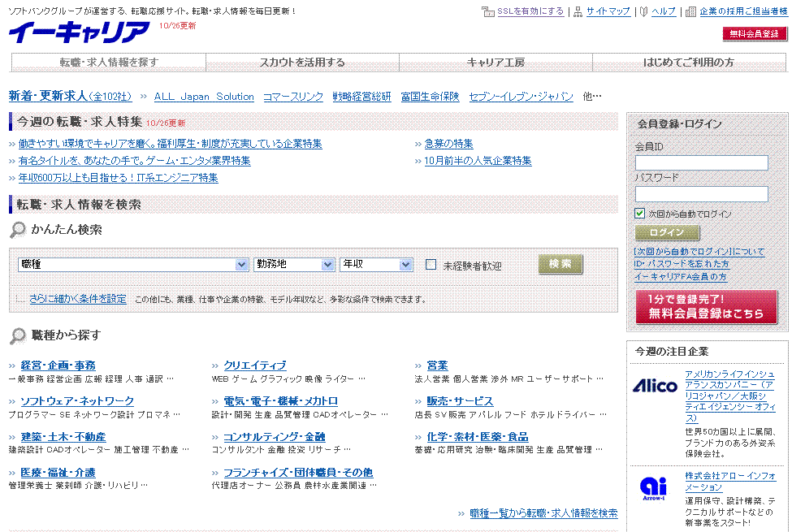Screen dimensions: 792x532
Task: Open フランチャイズ・団体職員・その他 category
Action: tap(298, 473)
